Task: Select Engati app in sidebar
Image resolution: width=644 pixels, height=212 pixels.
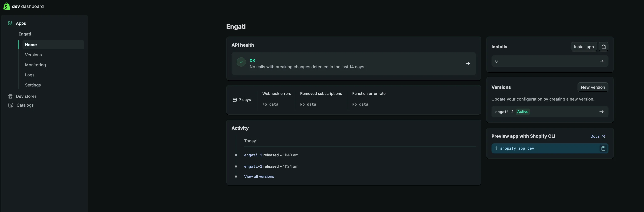Action: 25,34
